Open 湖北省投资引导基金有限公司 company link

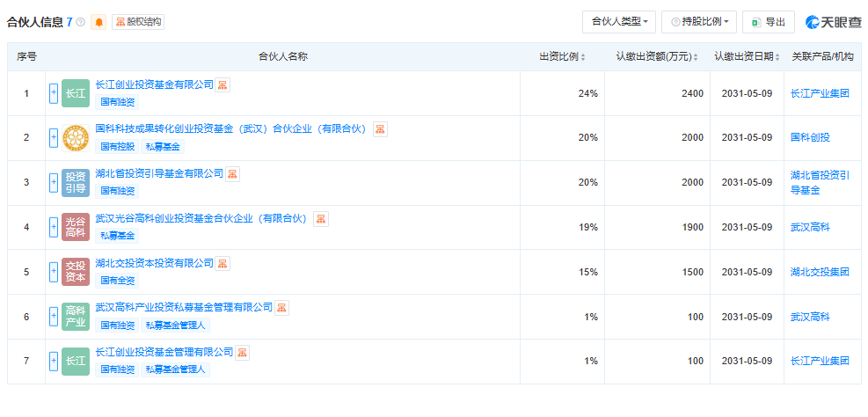pyautogui.click(x=159, y=173)
